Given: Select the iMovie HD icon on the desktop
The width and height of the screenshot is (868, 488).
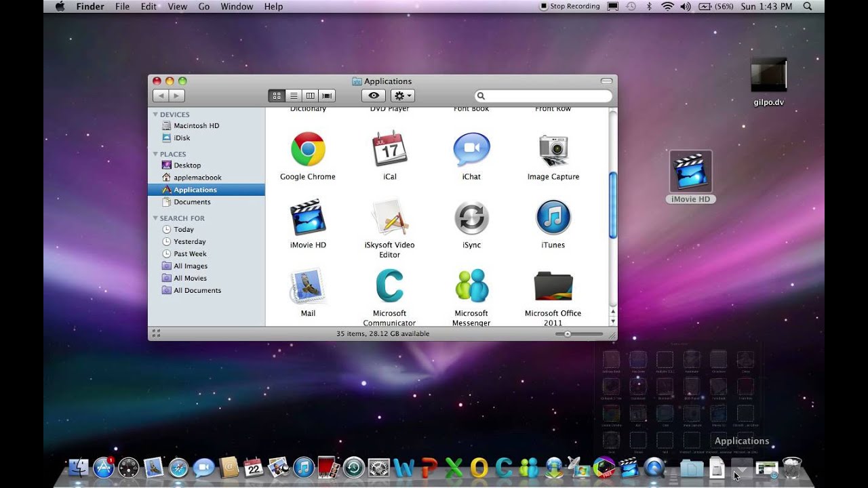Looking at the screenshot, I should [x=691, y=171].
